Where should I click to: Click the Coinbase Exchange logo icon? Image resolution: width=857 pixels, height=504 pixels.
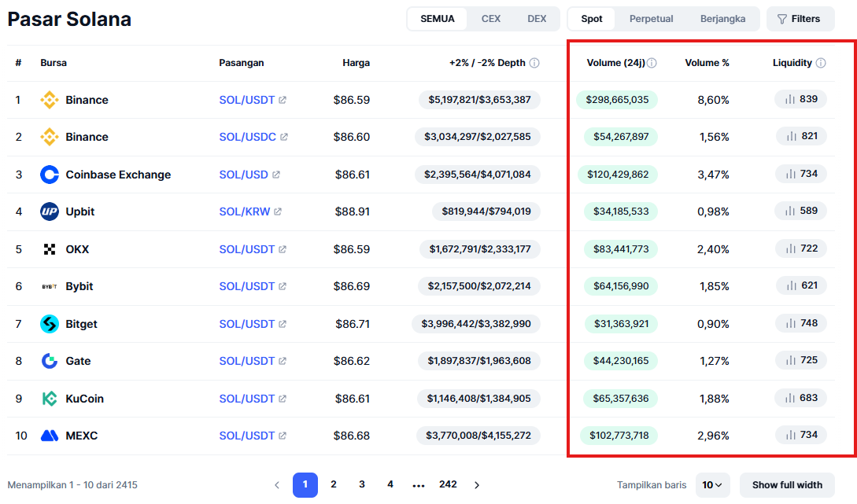tap(50, 175)
